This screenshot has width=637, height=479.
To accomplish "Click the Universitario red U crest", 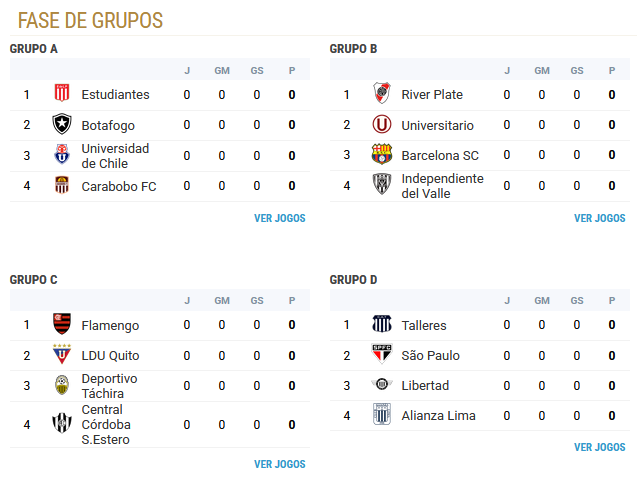I will coord(382,124).
